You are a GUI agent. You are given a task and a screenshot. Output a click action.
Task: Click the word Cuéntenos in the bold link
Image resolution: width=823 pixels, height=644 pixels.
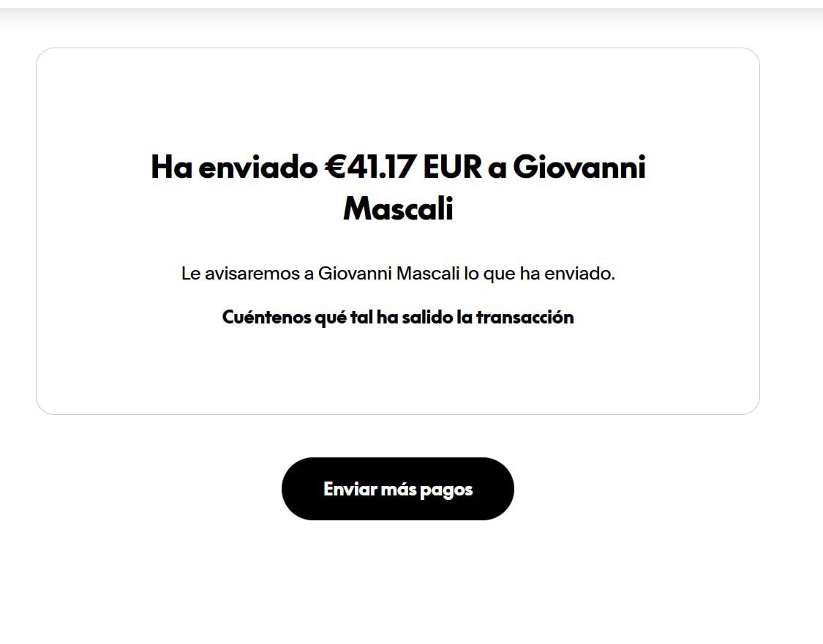pyautogui.click(x=266, y=318)
